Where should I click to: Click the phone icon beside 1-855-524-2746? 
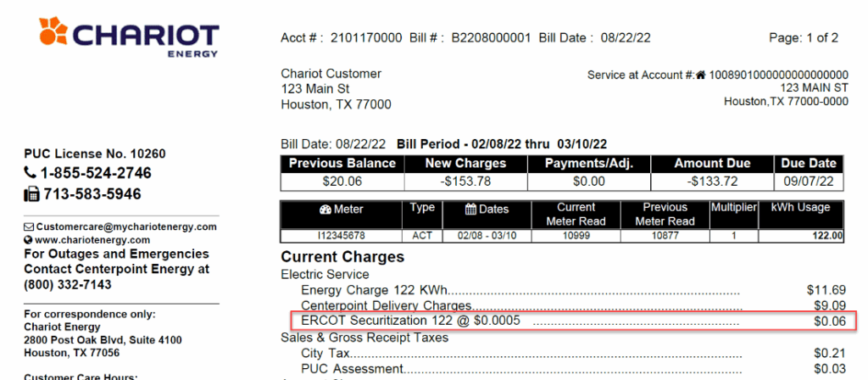30,173
